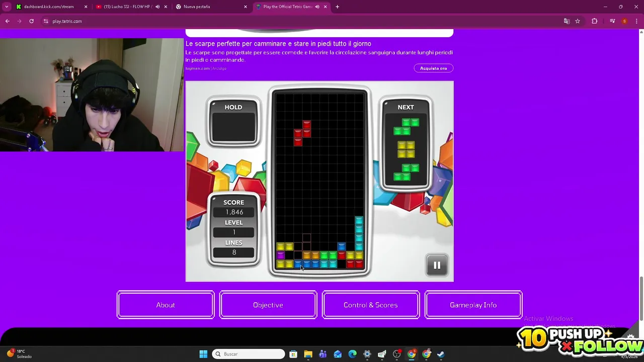This screenshot has width=644, height=362.
Task: Open the weather widget showing 18°C
Action: 19,353
